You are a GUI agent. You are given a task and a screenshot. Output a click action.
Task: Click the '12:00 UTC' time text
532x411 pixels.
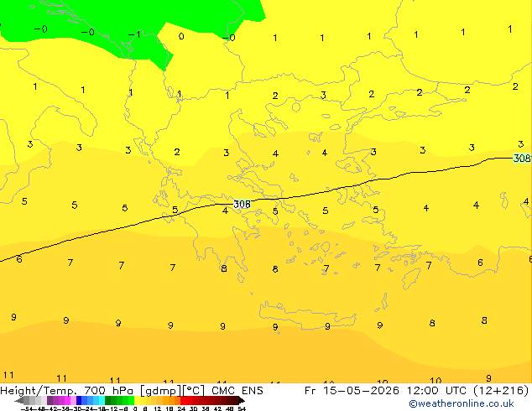pyautogui.click(x=437, y=391)
